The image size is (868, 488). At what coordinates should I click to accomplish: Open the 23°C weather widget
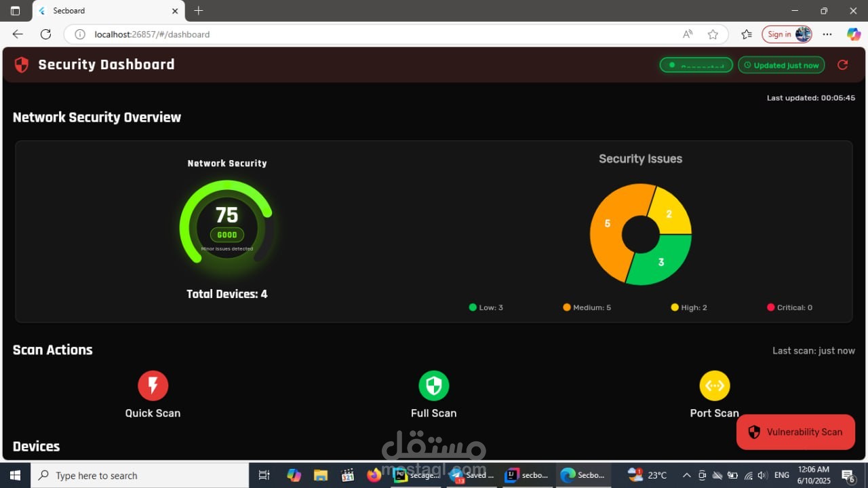pos(648,475)
